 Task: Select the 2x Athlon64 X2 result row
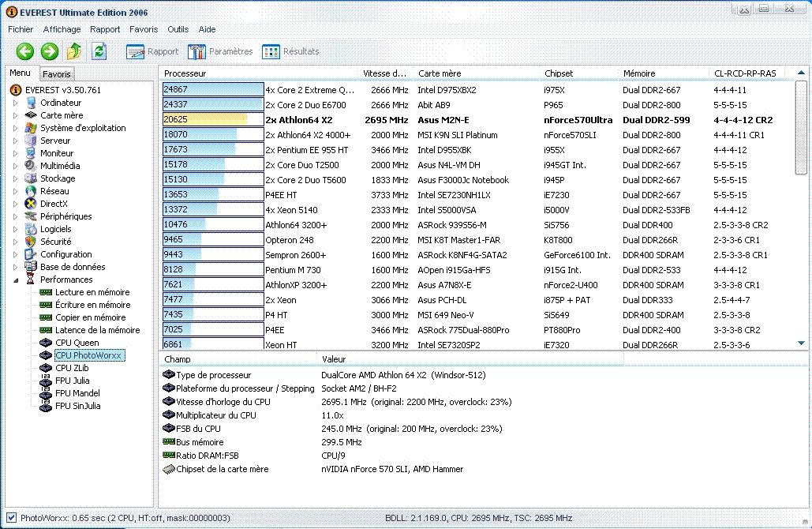click(x=477, y=120)
